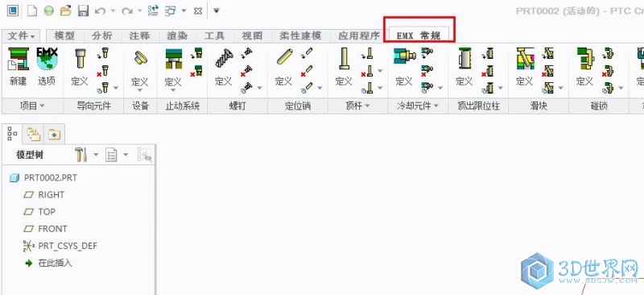Click 定义 icon in the 止动系统 group
Viewport: 644px width, 295px height.
(174, 58)
